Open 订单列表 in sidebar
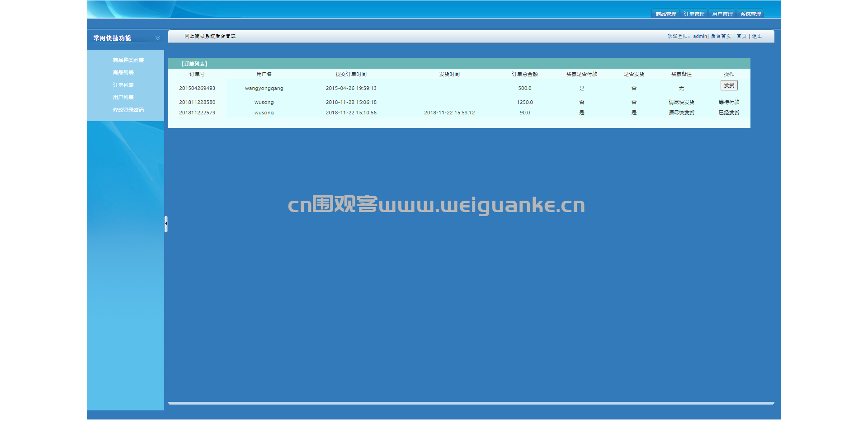This screenshot has height=424, width=868. (x=123, y=85)
